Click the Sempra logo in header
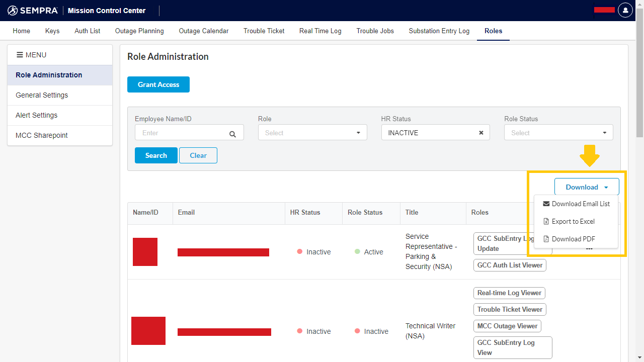The height and width of the screenshot is (362, 644). 33,11
